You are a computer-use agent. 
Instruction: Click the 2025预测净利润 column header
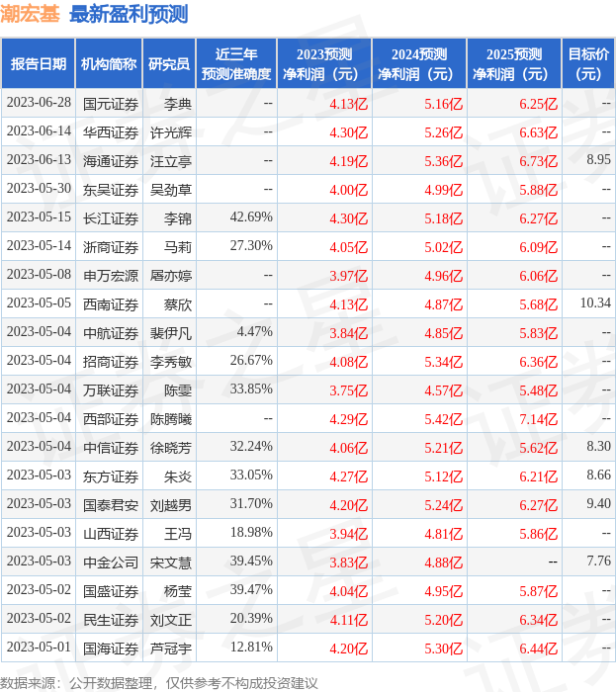tap(514, 63)
